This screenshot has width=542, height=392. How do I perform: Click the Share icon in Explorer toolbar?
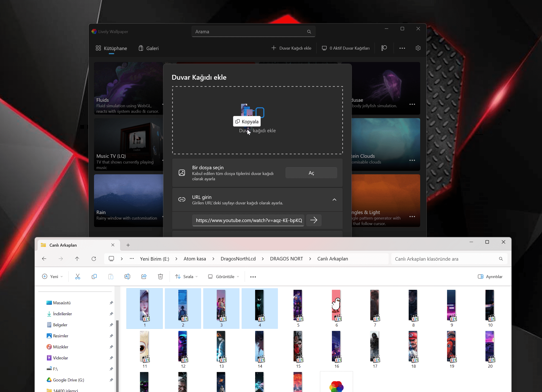point(144,276)
